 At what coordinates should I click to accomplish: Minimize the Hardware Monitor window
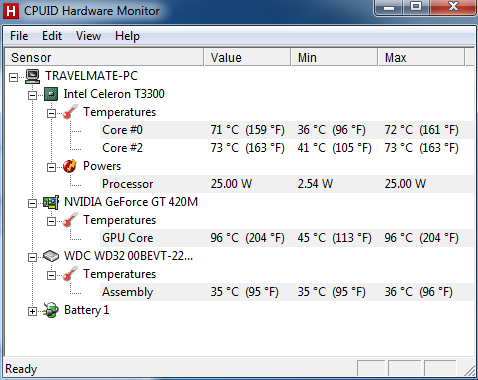(389, 7)
